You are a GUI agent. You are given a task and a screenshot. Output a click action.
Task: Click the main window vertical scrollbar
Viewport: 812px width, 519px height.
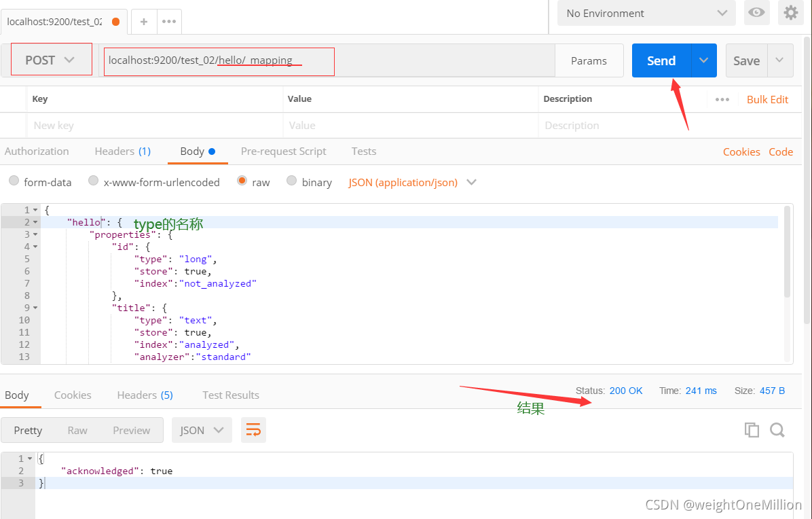click(x=807, y=180)
